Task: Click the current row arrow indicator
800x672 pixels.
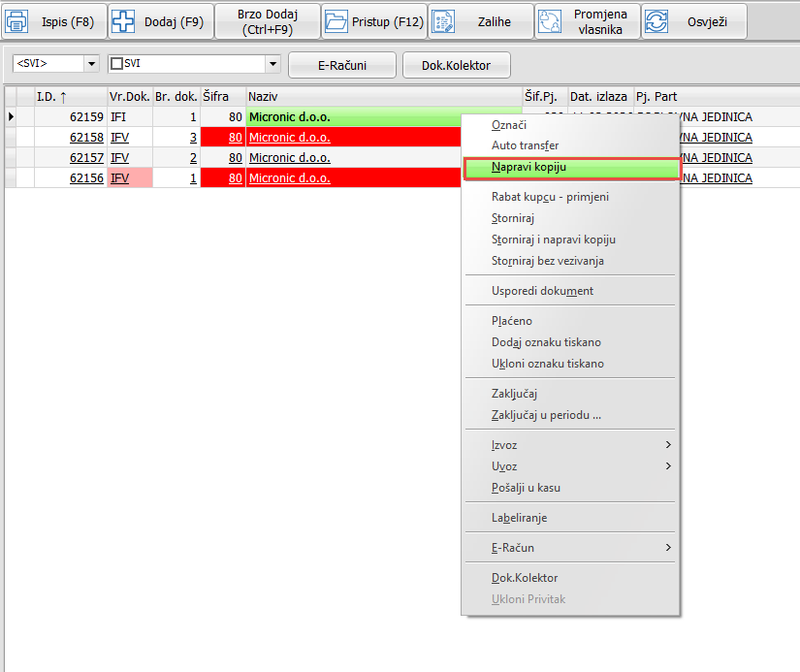Action: tap(11, 117)
